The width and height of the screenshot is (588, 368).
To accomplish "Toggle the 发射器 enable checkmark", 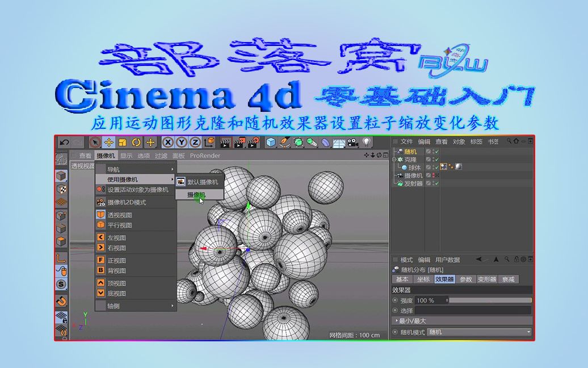I will (x=437, y=183).
